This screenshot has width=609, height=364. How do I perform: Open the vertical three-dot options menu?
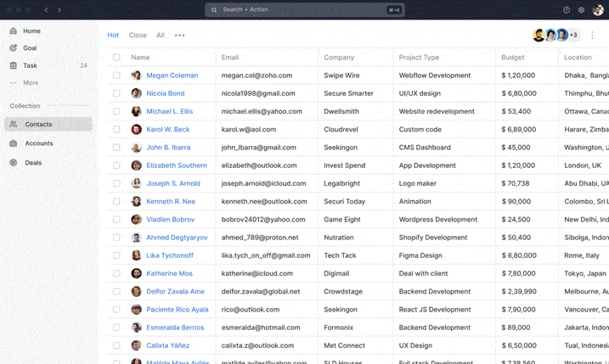[592, 36]
